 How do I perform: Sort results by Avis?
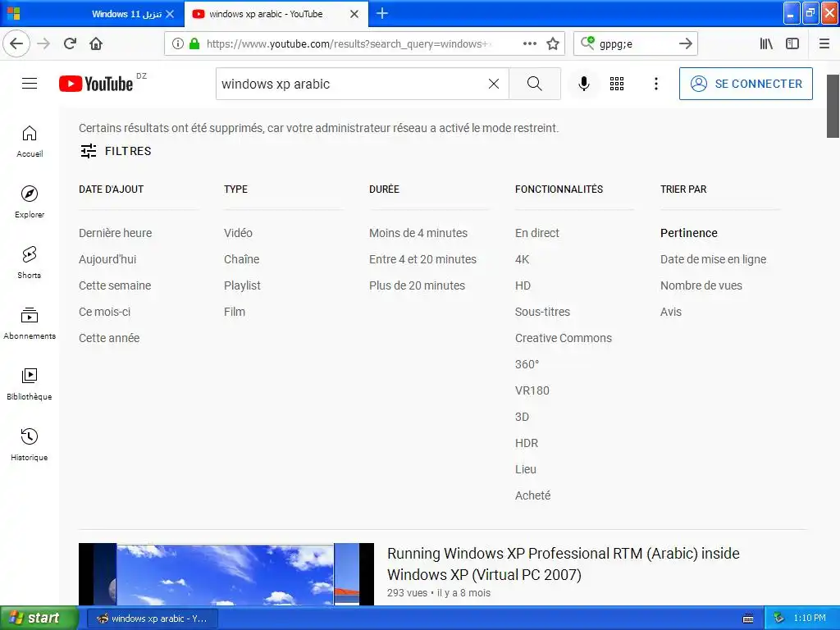click(x=671, y=312)
